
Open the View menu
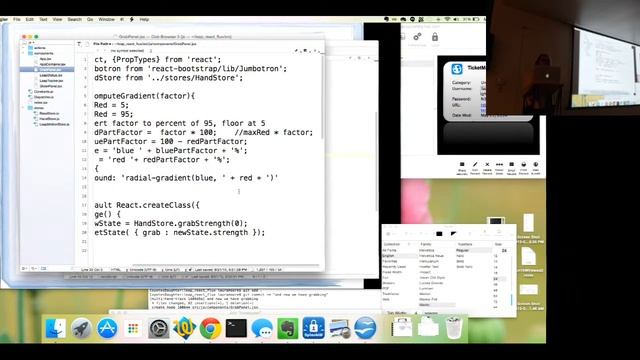click(x=58, y=19)
